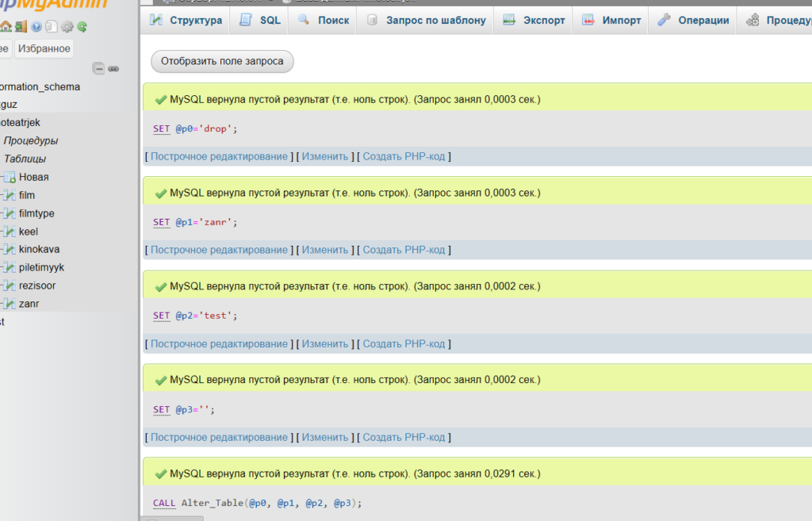Collapse all navigation tree items
This screenshot has height=521, width=812.
(x=98, y=68)
